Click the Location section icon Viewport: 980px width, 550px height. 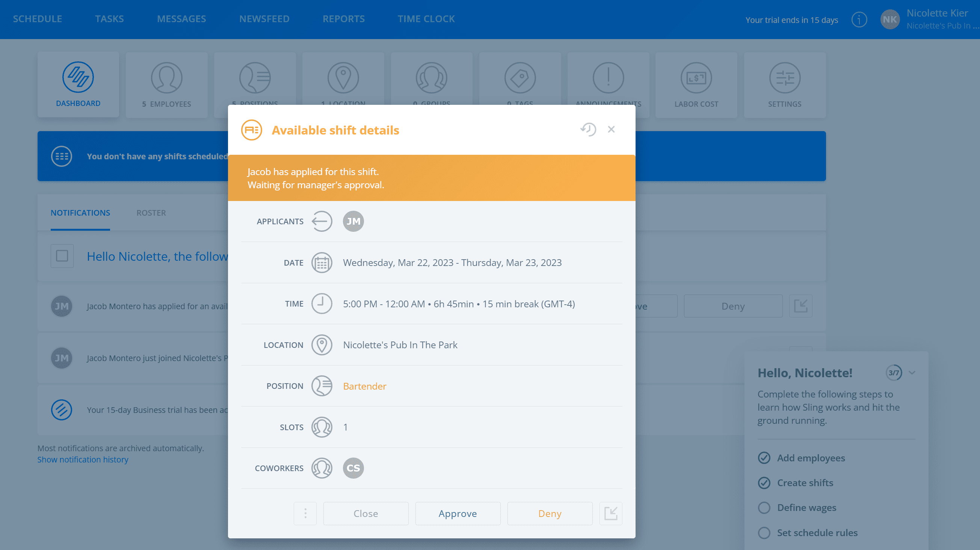322,345
